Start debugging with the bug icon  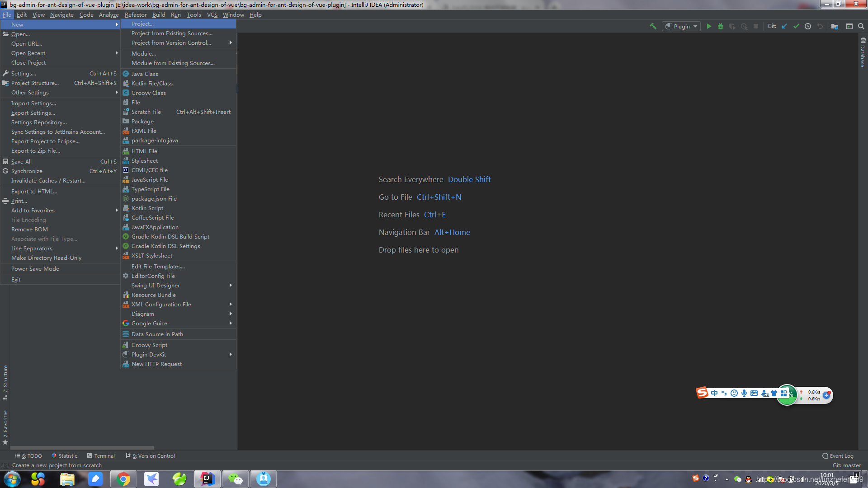tap(721, 26)
